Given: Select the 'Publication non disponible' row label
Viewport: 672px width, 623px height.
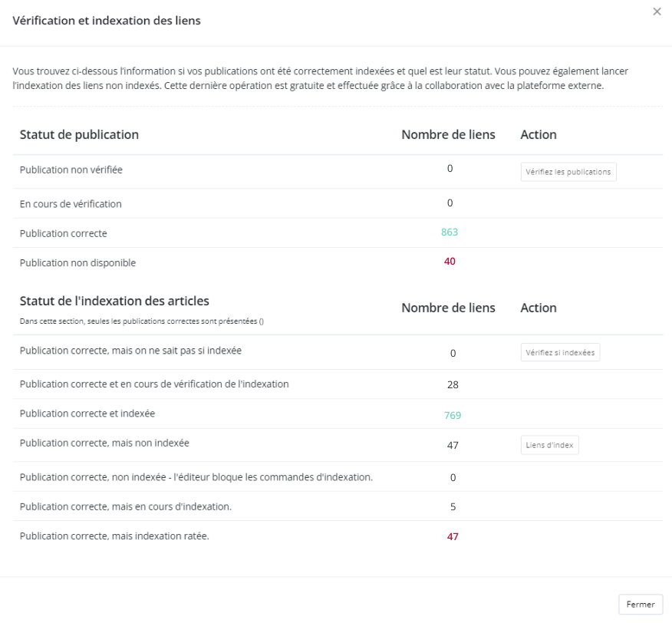Looking at the screenshot, I should point(77,262).
